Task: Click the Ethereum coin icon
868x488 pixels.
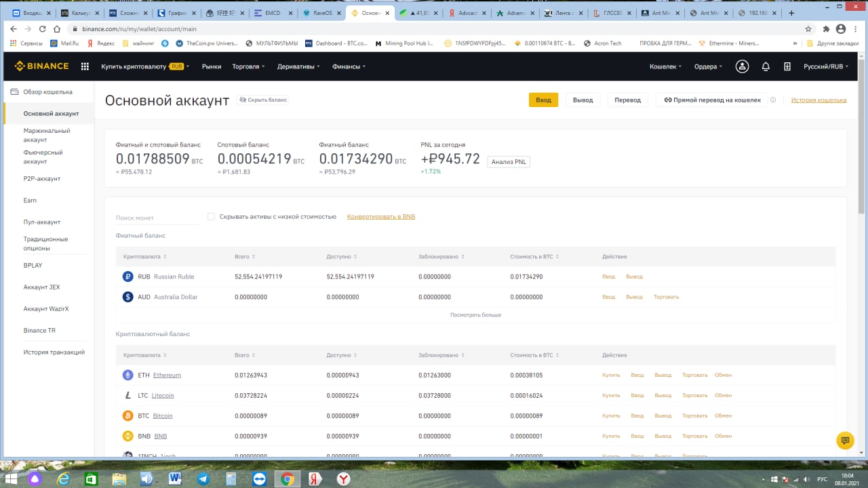Action: pos(127,375)
